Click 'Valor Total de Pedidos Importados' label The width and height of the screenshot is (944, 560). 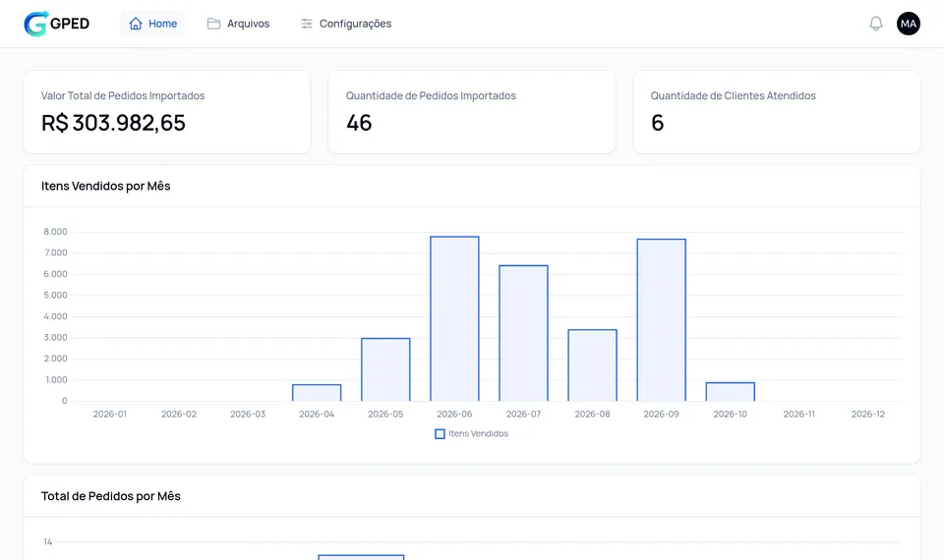pos(123,95)
